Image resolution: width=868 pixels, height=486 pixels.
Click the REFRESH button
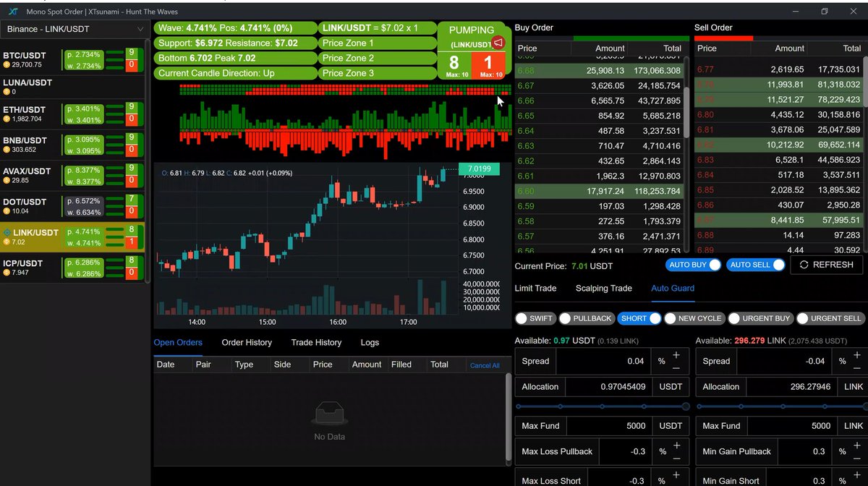825,265
